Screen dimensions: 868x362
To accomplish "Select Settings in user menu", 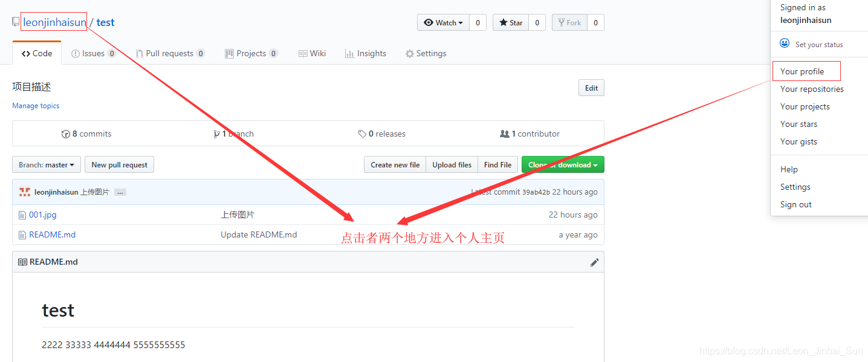I will (795, 187).
